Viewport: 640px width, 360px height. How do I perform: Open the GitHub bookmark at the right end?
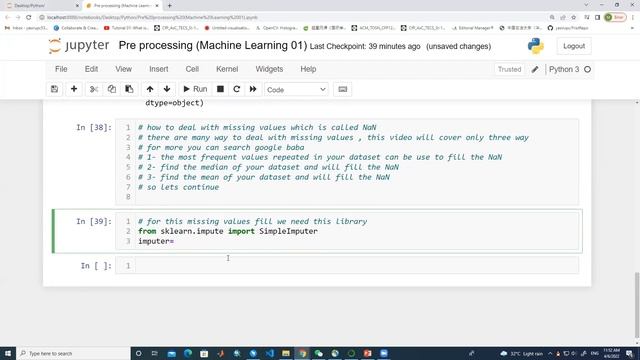tap(568, 28)
